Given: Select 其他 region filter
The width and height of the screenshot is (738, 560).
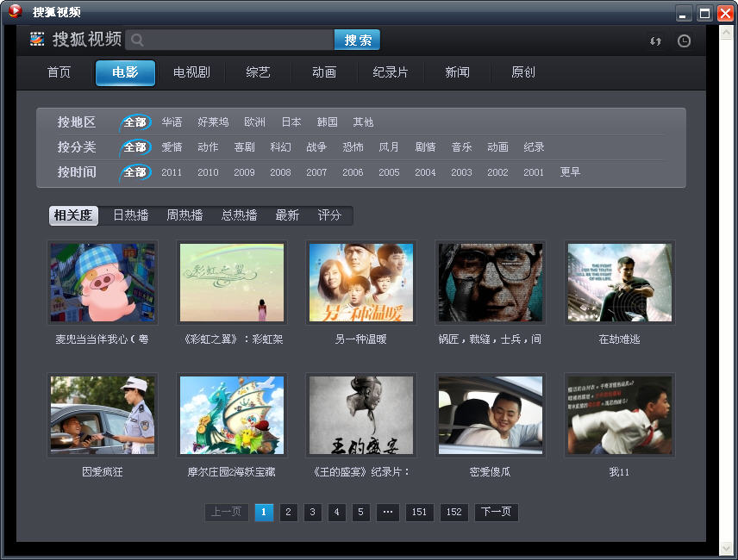Looking at the screenshot, I should [x=363, y=122].
